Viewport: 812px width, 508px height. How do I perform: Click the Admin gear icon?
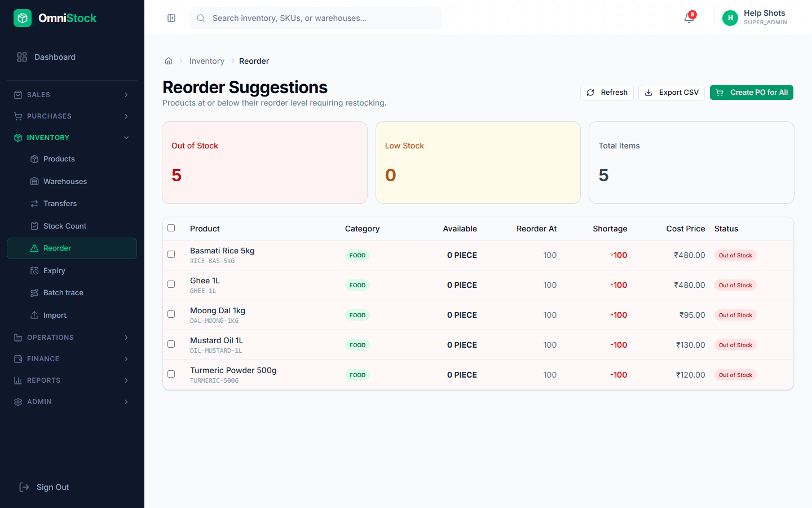click(x=18, y=402)
